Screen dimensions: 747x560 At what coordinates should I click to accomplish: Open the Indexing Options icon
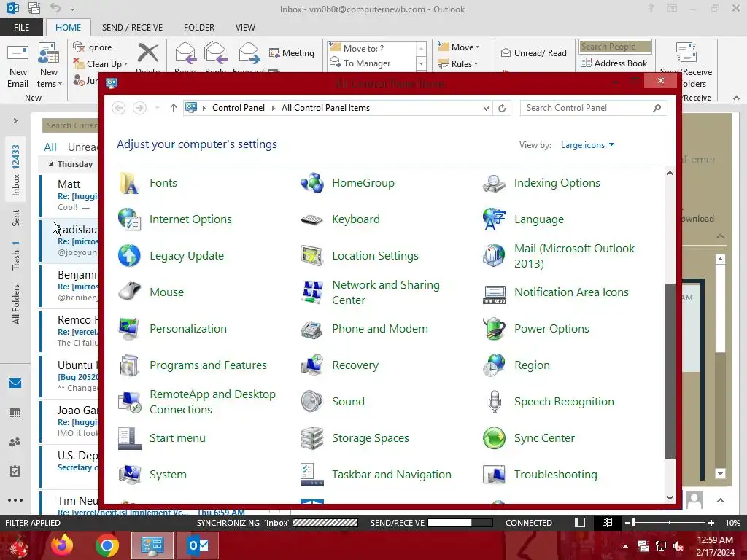pyautogui.click(x=494, y=183)
